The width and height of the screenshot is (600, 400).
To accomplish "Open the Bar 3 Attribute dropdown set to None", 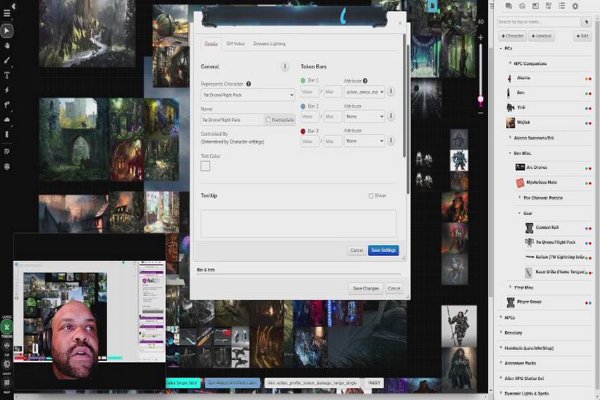I will tap(364, 141).
